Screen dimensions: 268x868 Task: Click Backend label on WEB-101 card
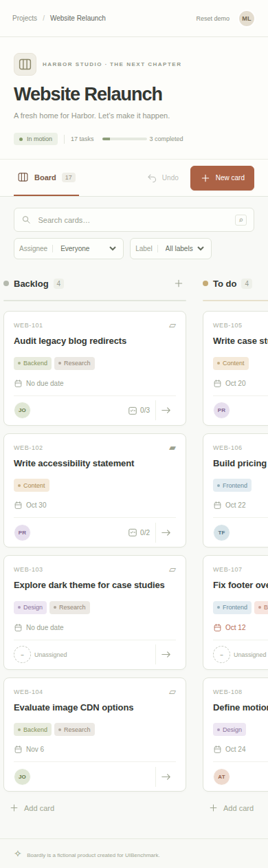tap(33, 363)
